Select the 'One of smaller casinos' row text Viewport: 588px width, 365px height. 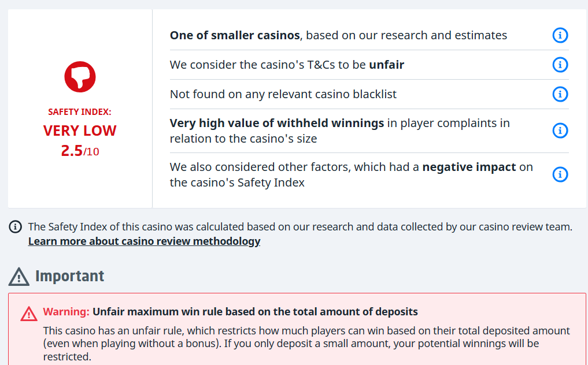(x=338, y=35)
